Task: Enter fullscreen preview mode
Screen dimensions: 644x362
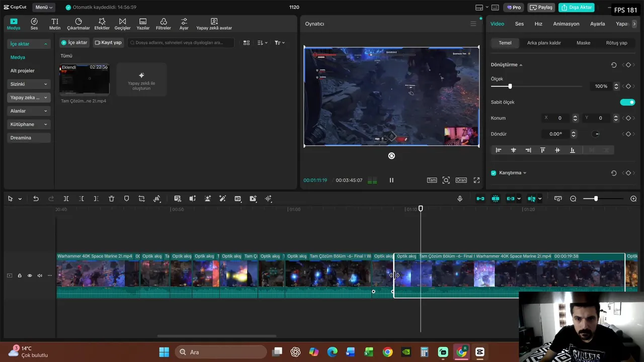Action: click(x=476, y=180)
